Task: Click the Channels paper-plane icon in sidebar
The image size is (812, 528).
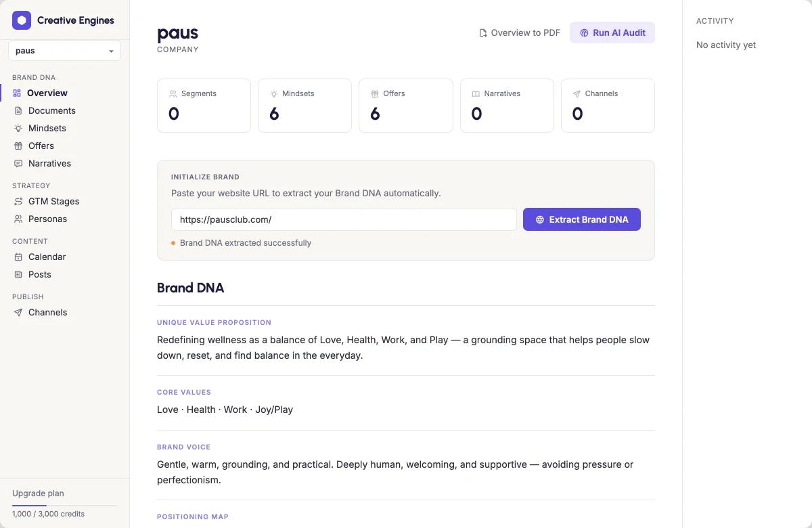Action: point(18,312)
